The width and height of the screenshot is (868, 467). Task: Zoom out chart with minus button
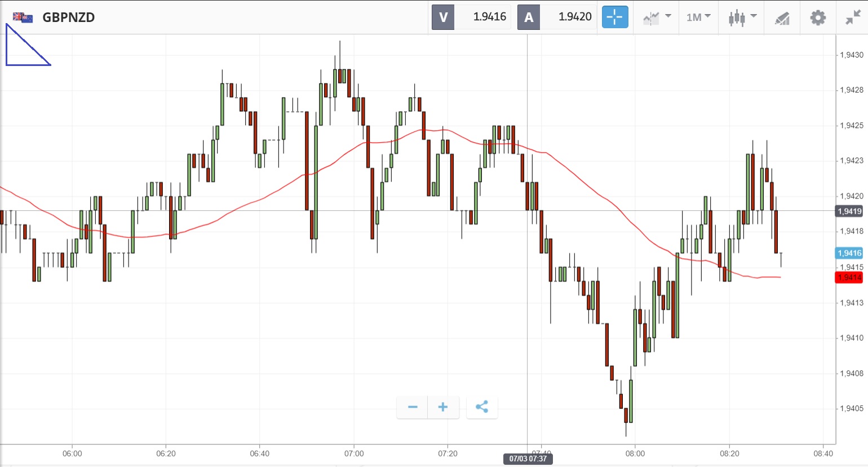click(x=413, y=407)
